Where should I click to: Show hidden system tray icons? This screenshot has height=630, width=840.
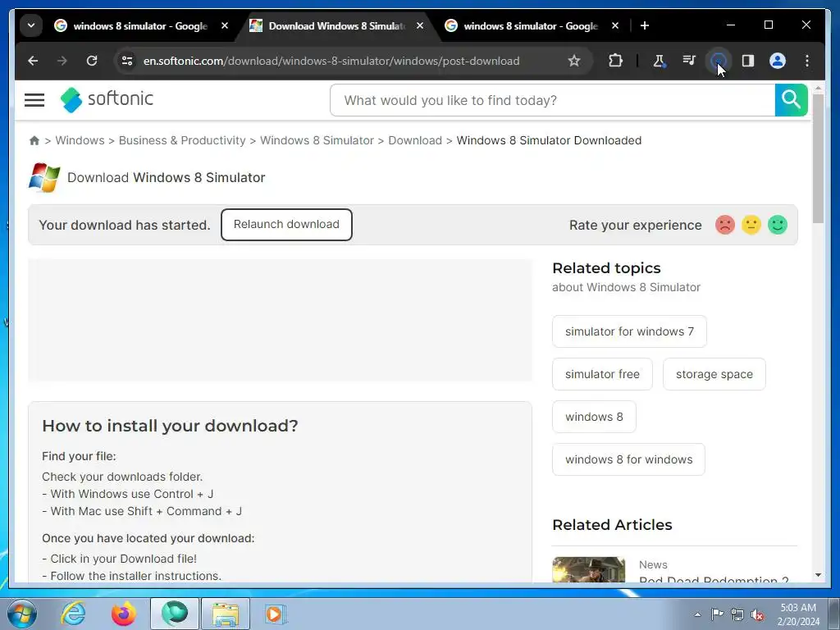tap(697, 614)
